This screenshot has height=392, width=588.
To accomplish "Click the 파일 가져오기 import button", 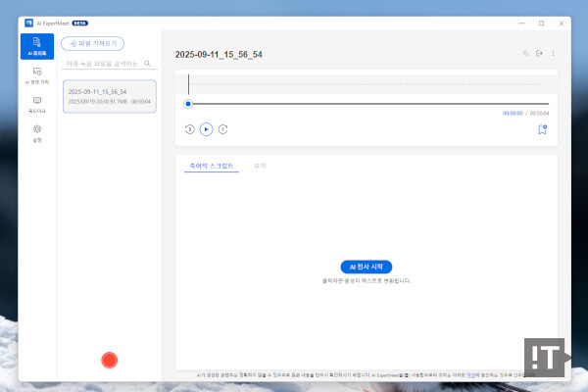I will (92, 43).
